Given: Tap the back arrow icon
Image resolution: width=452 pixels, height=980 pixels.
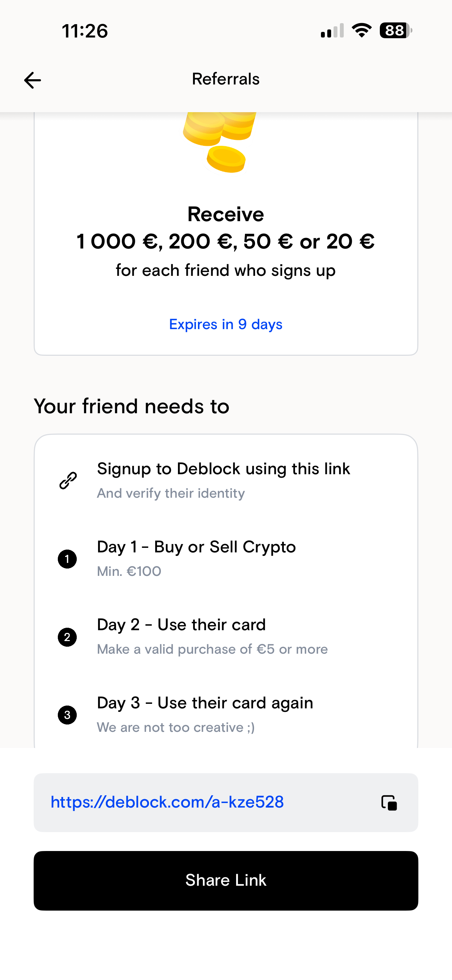Looking at the screenshot, I should [x=32, y=80].
